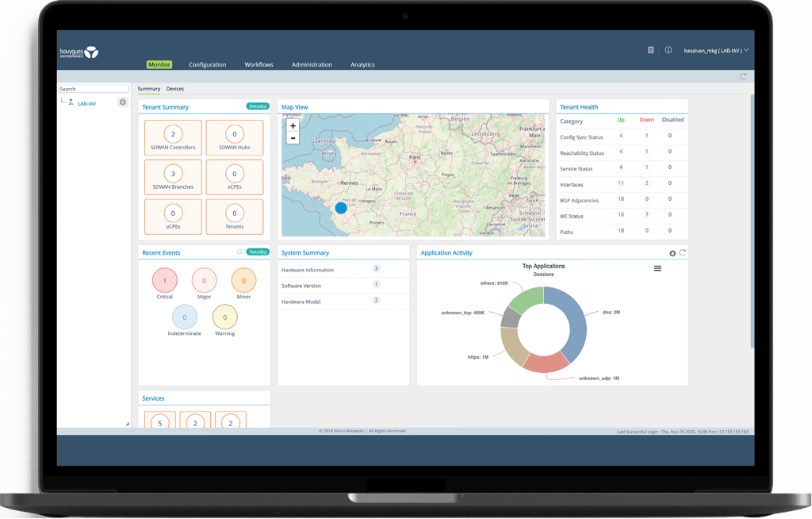Click the Minor events circle
Viewport: 812px width, 519px height.
pyautogui.click(x=243, y=280)
